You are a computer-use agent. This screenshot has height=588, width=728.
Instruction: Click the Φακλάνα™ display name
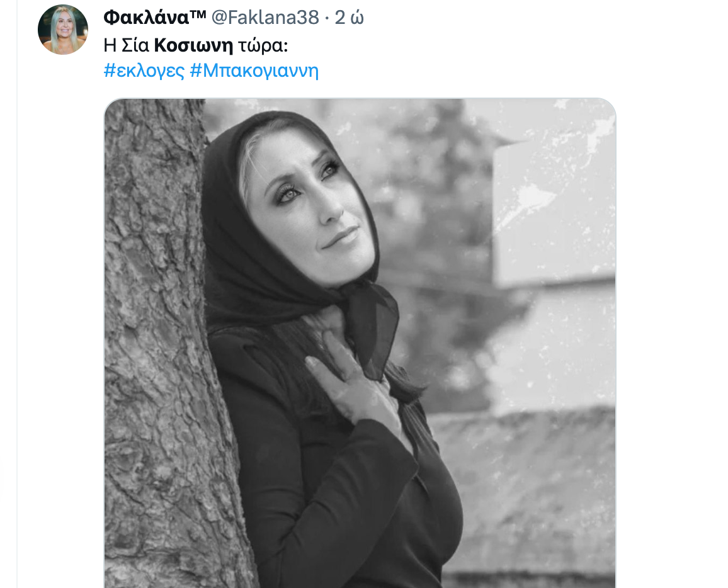155,18
